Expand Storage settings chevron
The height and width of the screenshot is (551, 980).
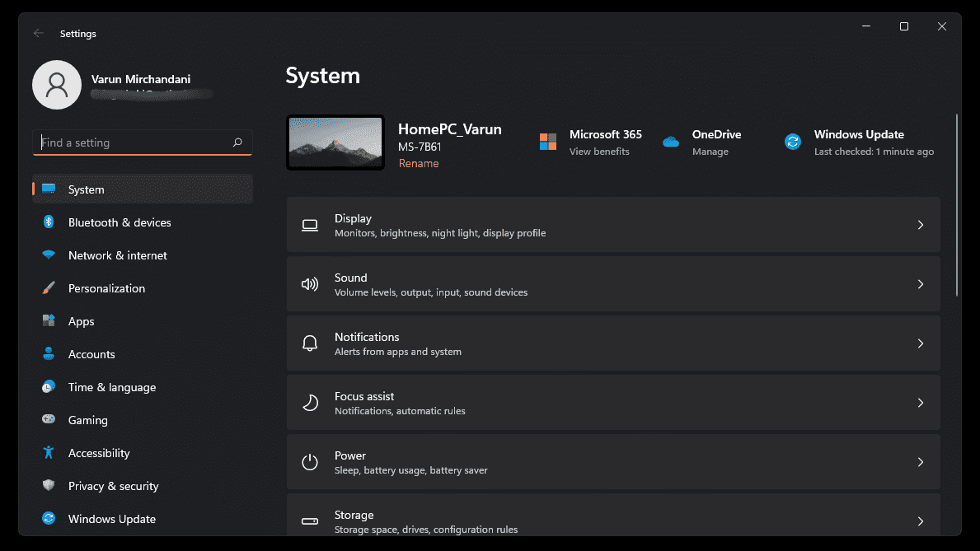click(921, 521)
